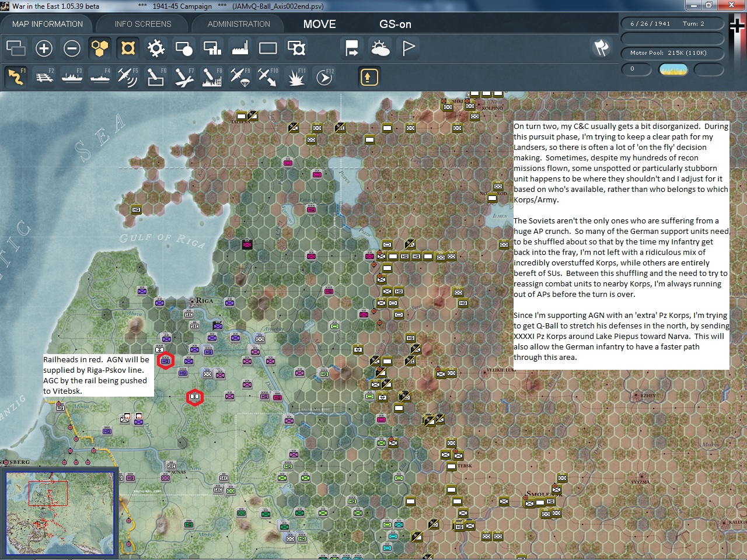
Task: Click the Motor Pool 215K (110K) readout
Action: 672,53
